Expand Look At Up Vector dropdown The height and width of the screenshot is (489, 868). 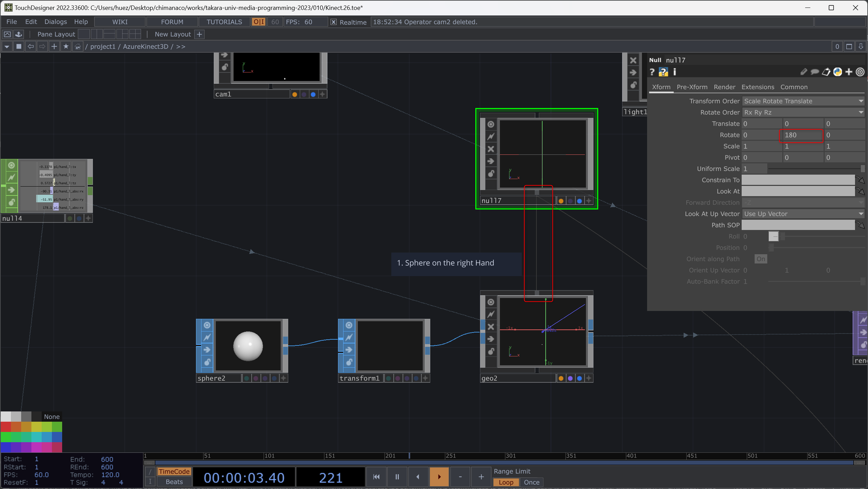(x=803, y=214)
